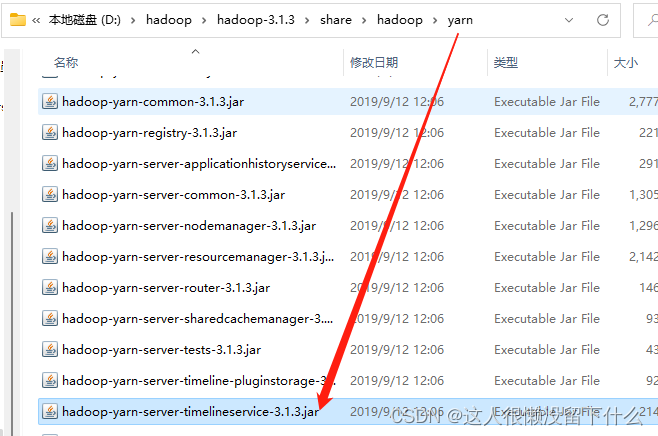This screenshot has width=658, height=436.
Task: Select hadoop-yarn-registry-3.1.3.jar file
Action: click(149, 133)
